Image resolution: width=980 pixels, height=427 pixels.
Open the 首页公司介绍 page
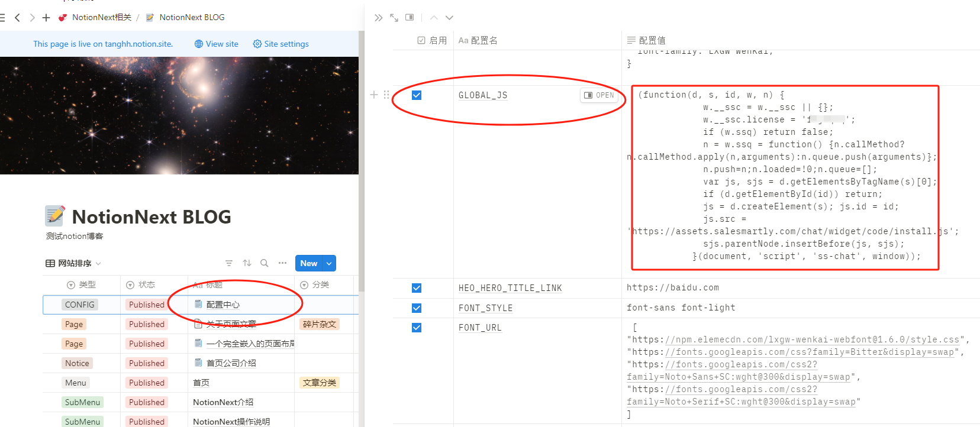[231, 363]
